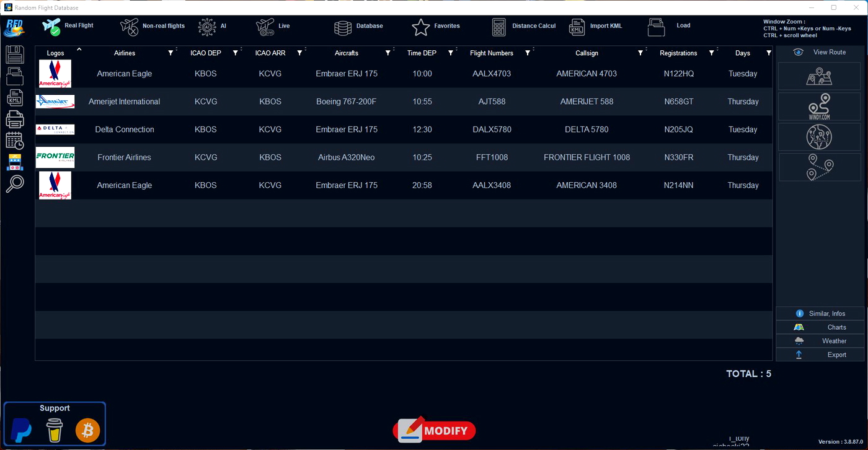Select Real Flight mode
The image size is (868, 450).
click(x=68, y=26)
